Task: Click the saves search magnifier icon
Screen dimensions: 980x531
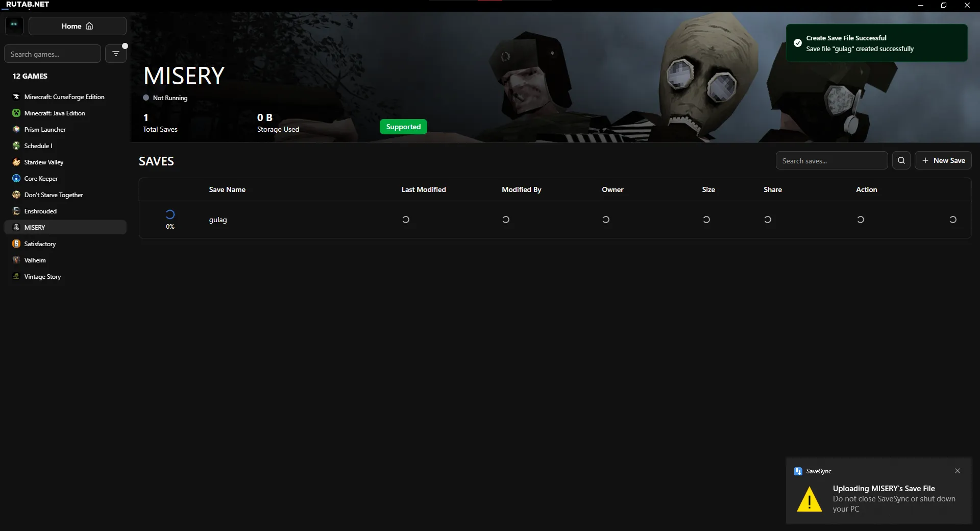Action: [901, 160]
